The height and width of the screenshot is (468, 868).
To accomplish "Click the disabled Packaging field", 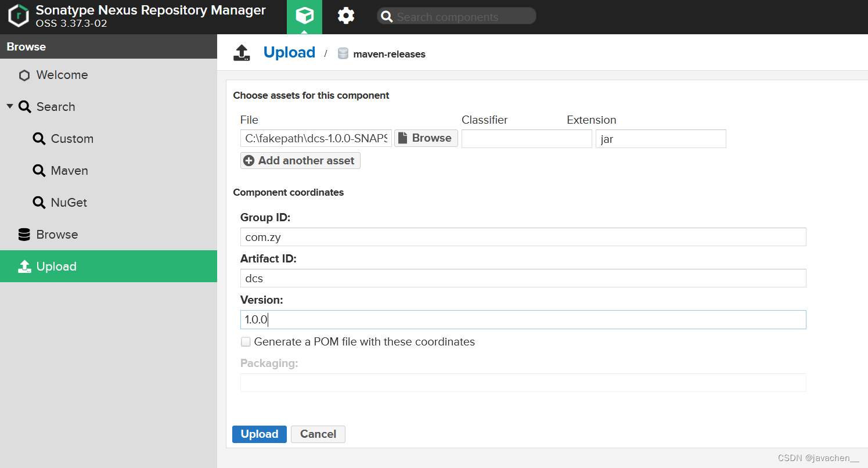I will pos(523,383).
